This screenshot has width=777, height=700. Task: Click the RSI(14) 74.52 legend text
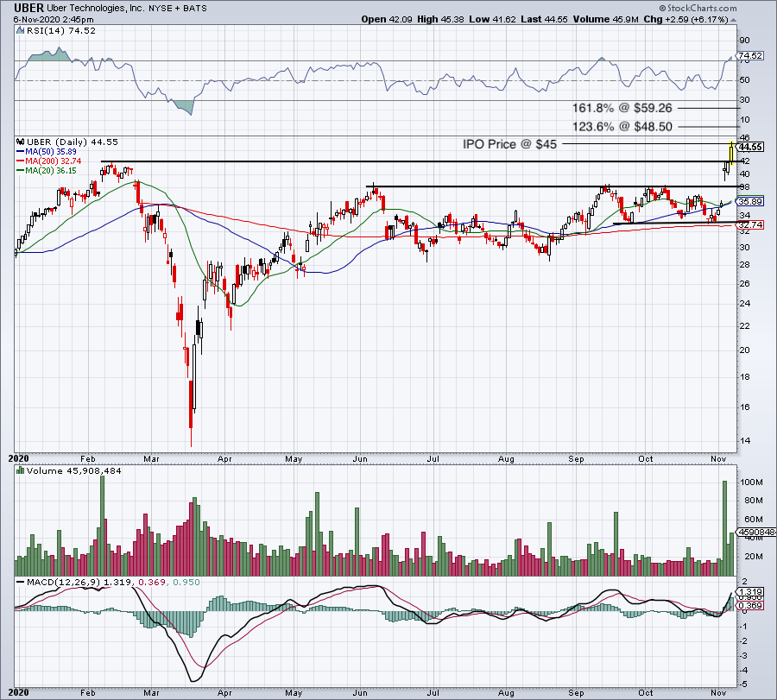(60, 31)
